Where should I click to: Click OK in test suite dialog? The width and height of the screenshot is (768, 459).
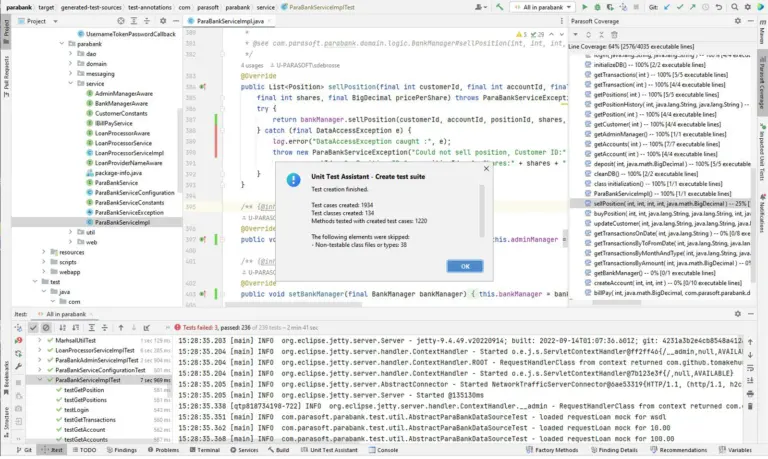pyautogui.click(x=465, y=266)
